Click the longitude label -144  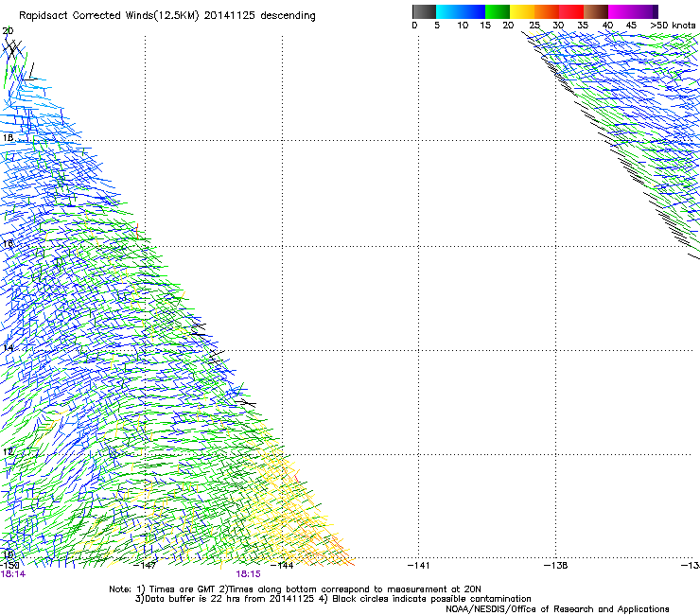pos(283,566)
